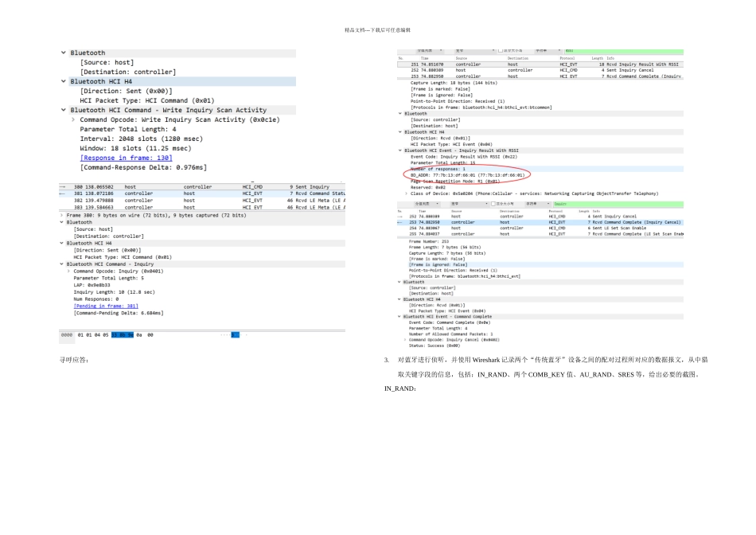Select packet 383 at time 139.584663

202,208
